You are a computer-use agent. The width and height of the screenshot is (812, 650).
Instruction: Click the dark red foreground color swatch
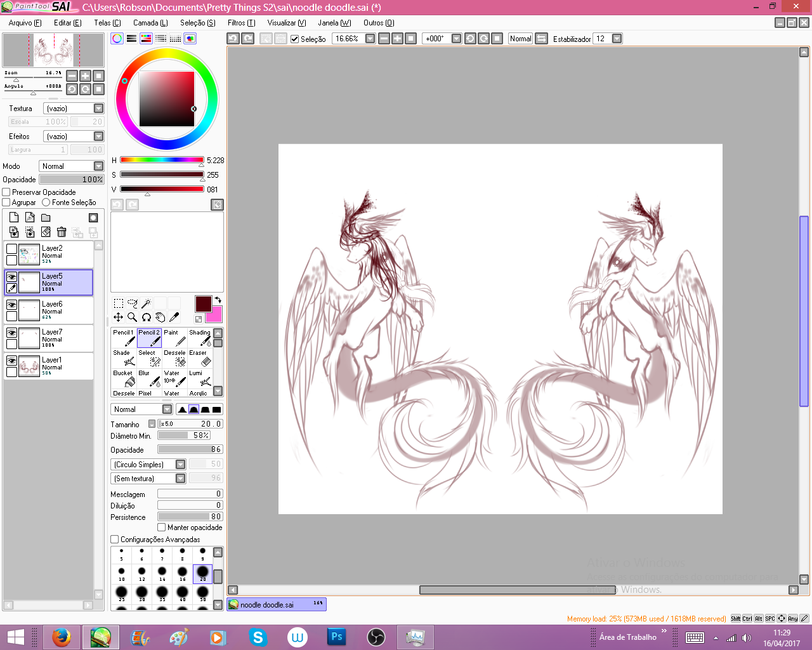pos(203,304)
